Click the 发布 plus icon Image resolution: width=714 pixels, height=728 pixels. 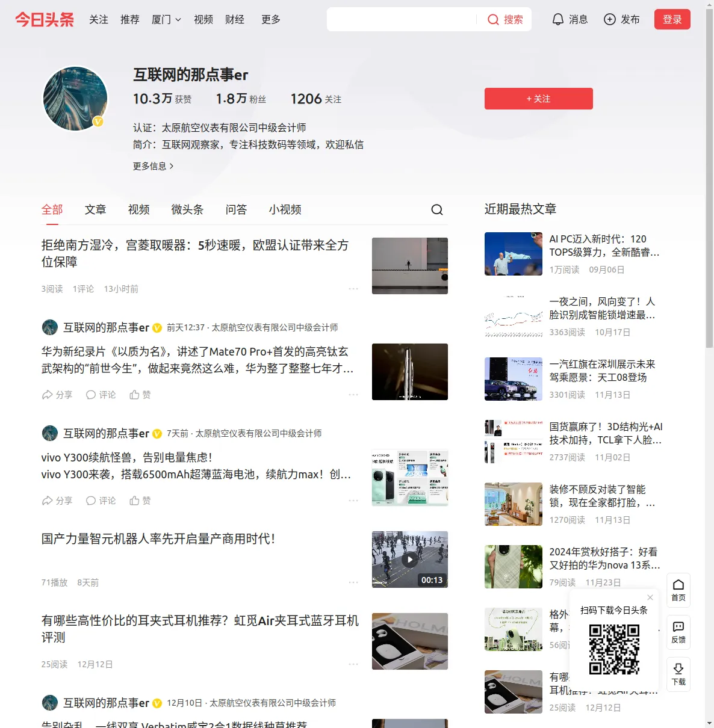coord(610,19)
